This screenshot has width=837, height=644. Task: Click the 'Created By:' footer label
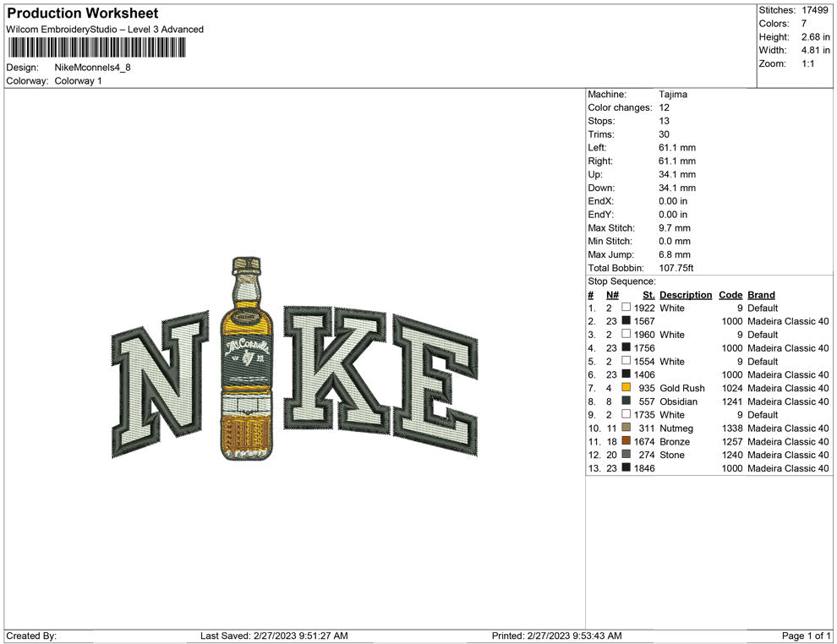(31, 636)
